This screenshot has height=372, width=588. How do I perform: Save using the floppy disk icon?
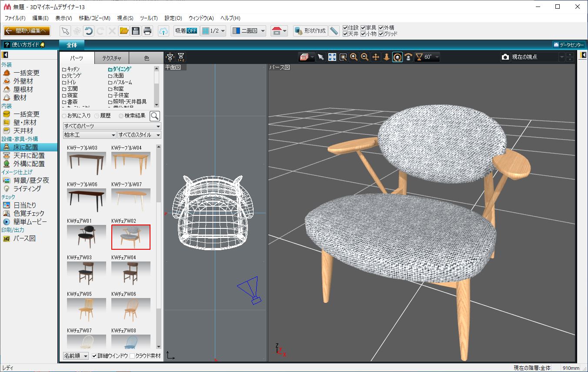pyautogui.click(x=136, y=31)
